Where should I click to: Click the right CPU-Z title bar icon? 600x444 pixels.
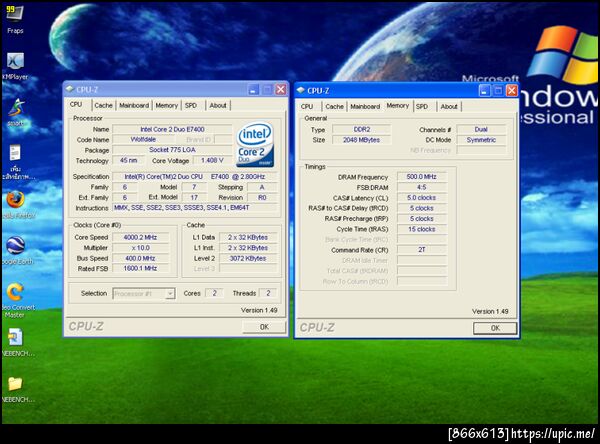click(301, 90)
